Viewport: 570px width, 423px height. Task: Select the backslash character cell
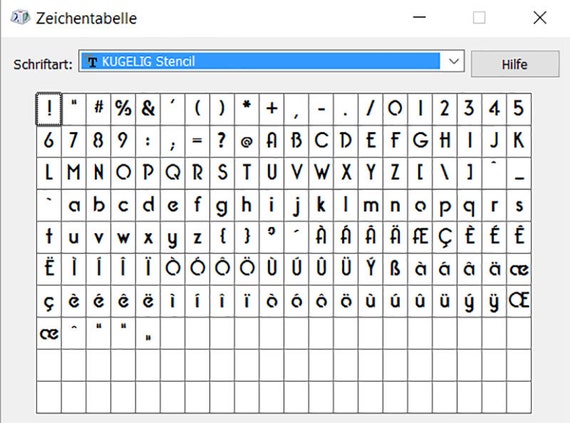click(444, 173)
